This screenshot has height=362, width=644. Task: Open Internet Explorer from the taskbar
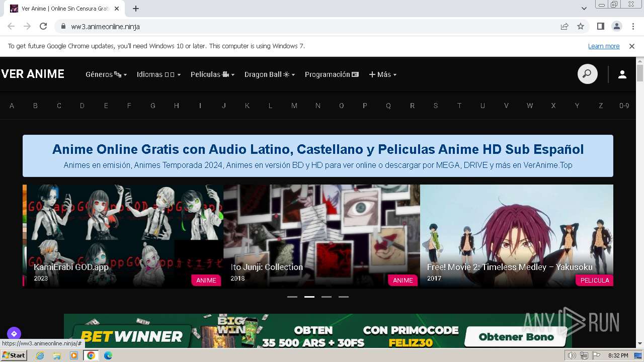tap(40, 355)
